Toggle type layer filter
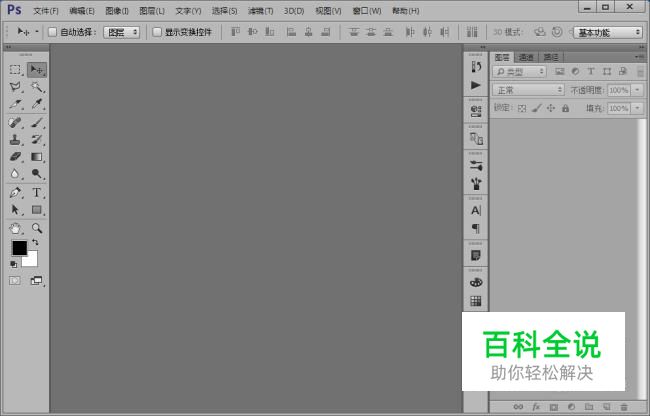The height and width of the screenshot is (416, 650). pos(591,72)
